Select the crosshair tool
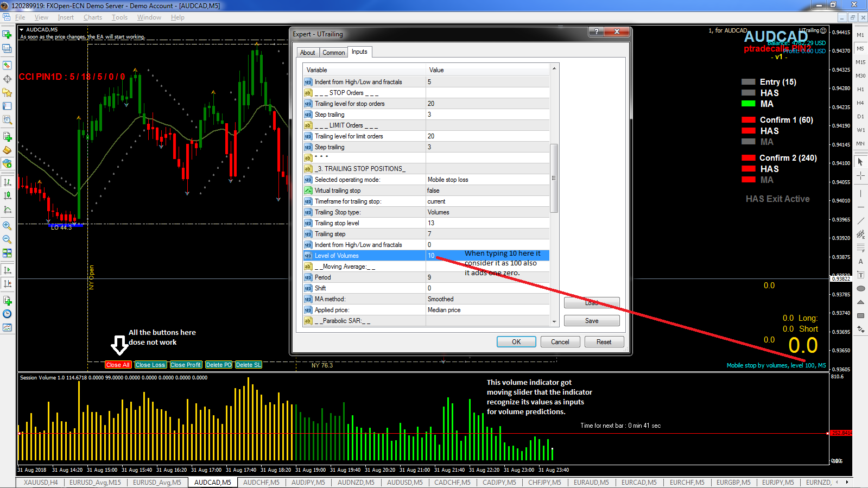The width and height of the screenshot is (868, 488). click(860, 175)
